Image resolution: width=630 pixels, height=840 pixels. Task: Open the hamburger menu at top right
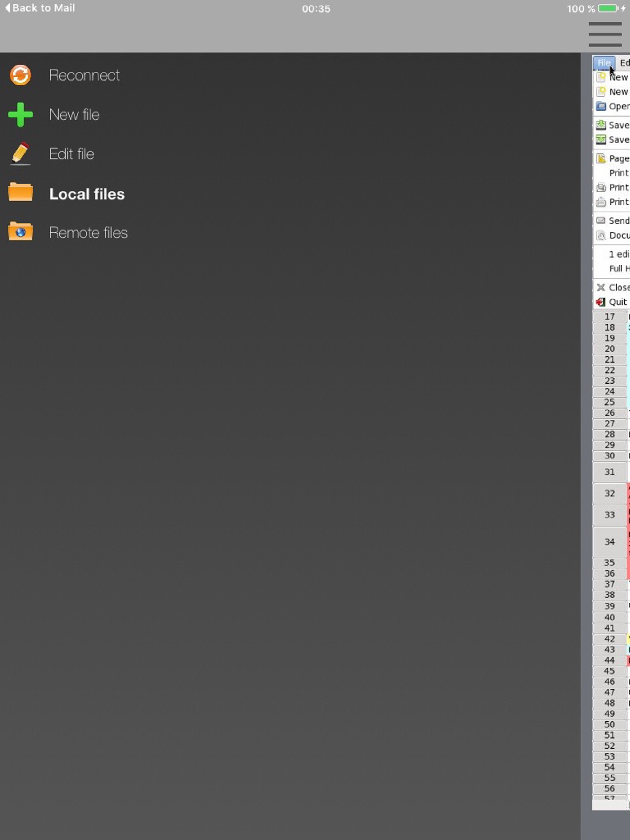[605, 34]
